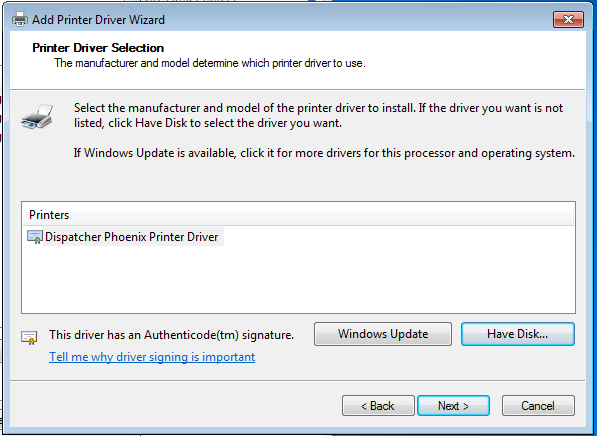Click the Authenticode(tm) signature message text
This screenshot has height=436, width=597.
[171, 335]
